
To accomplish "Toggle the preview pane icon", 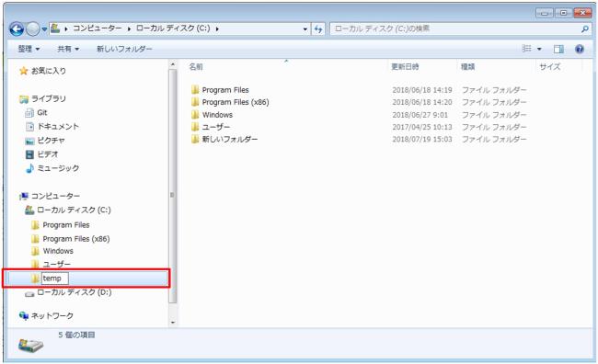I will [558, 49].
